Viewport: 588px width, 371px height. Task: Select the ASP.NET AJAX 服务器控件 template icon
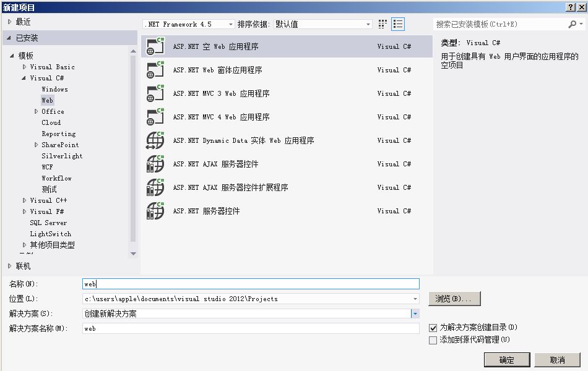click(x=155, y=164)
